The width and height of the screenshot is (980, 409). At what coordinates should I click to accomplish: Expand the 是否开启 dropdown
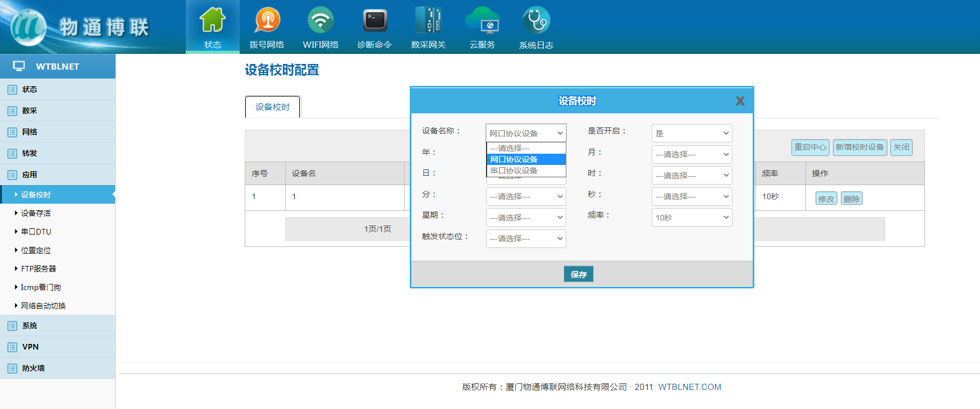(692, 134)
